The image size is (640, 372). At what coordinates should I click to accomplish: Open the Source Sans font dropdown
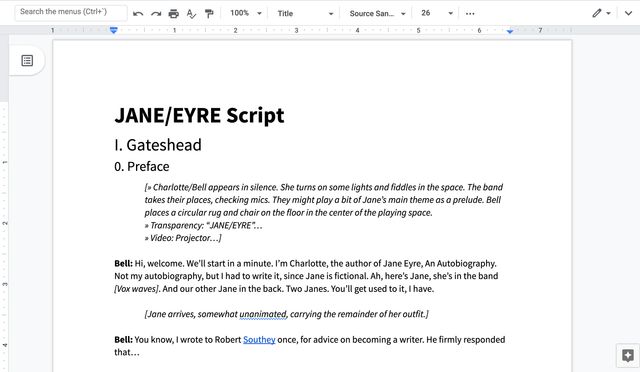[x=377, y=13]
